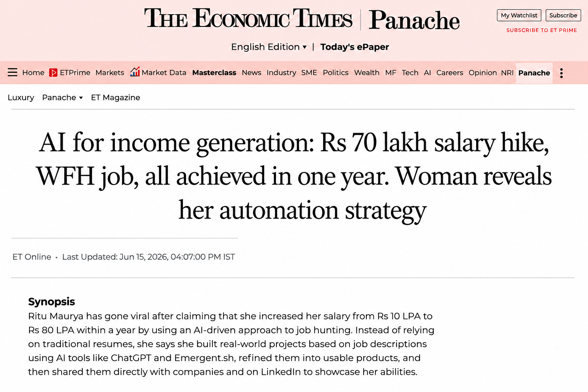The width and height of the screenshot is (588, 392).
Task: Open the ET Magazine link
Action: pos(116,98)
